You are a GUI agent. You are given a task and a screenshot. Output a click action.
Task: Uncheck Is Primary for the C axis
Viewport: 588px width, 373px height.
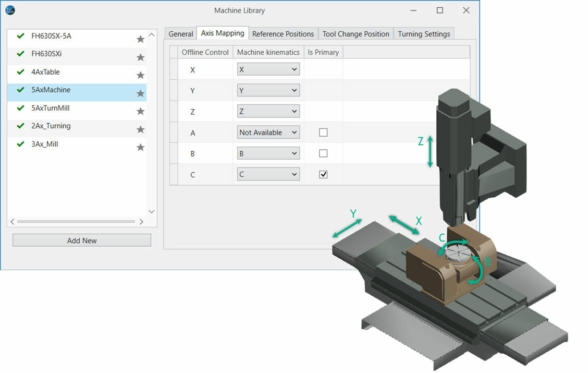coord(323,175)
